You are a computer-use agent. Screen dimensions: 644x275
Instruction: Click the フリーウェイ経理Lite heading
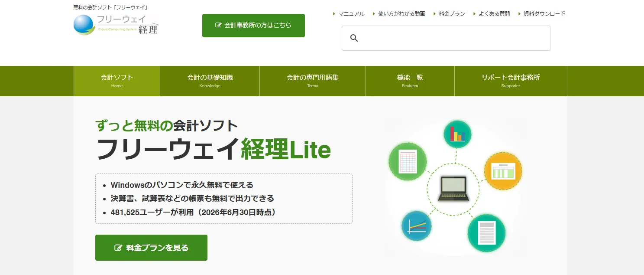(x=214, y=149)
